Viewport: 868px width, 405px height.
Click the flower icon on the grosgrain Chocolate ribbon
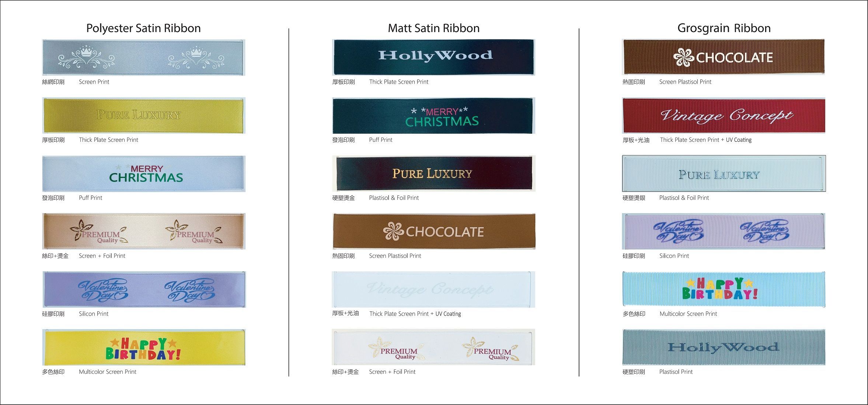pyautogui.click(x=684, y=58)
